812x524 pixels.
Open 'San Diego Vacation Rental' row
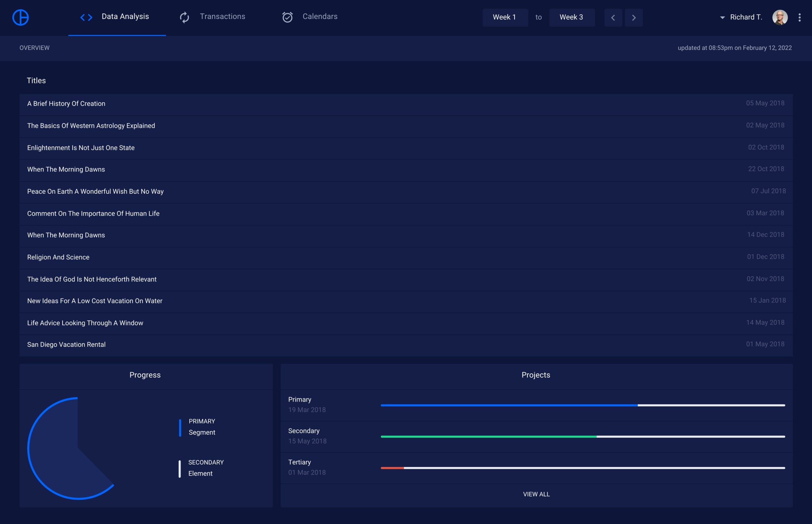(x=406, y=346)
